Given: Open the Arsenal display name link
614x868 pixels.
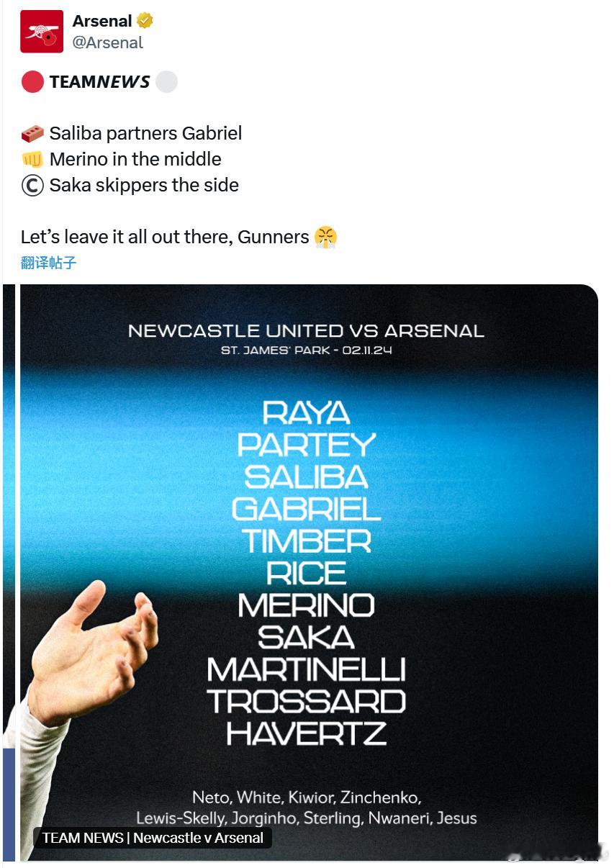Looking at the screenshot, I should pos(102,21).
